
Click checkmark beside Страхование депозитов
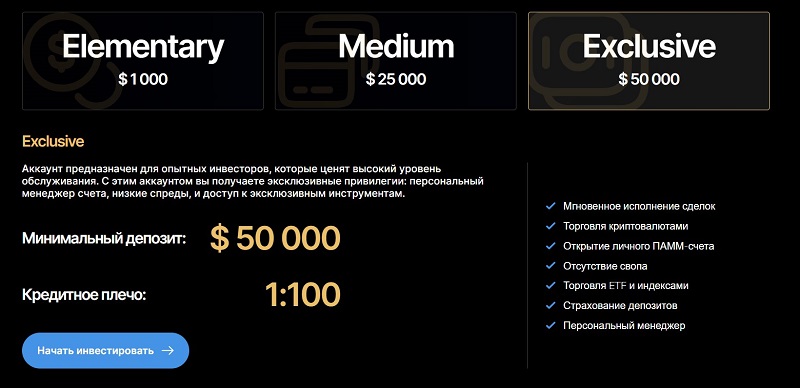coord(551,306)
